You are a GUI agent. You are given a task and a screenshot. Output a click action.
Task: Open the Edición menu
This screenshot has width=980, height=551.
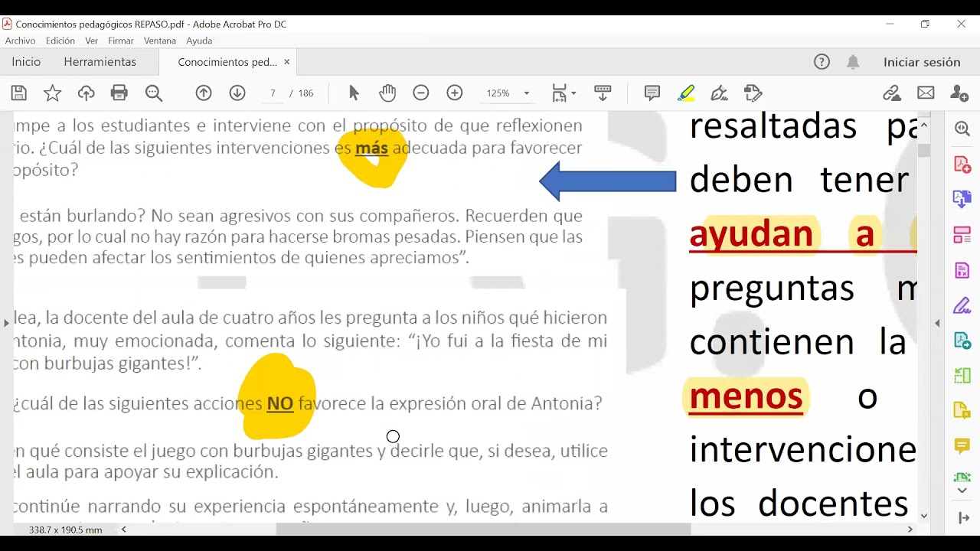(x=60, y=41)
